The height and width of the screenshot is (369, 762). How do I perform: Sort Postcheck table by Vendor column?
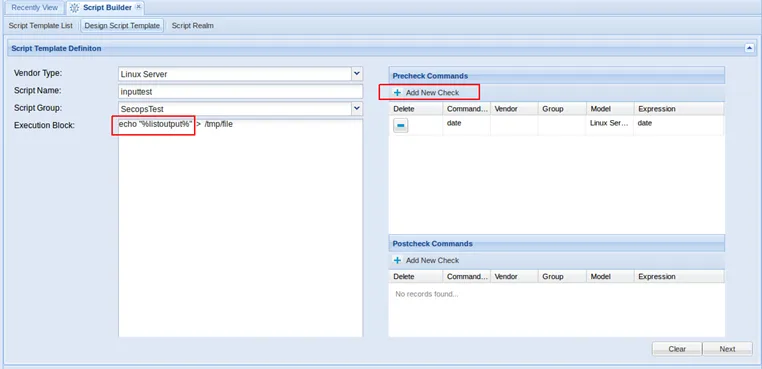[x=514, y=276]
